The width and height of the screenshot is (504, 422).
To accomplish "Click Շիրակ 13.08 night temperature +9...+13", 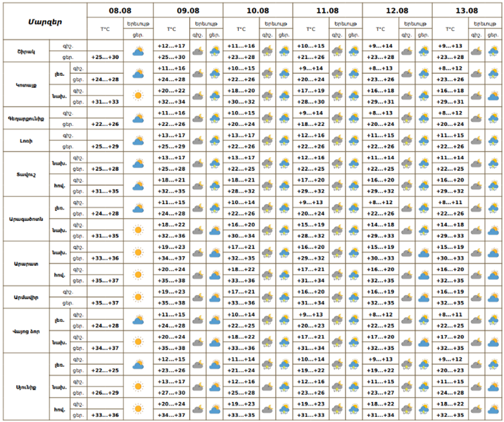I will pyautogui.click(x=450, y=46).
